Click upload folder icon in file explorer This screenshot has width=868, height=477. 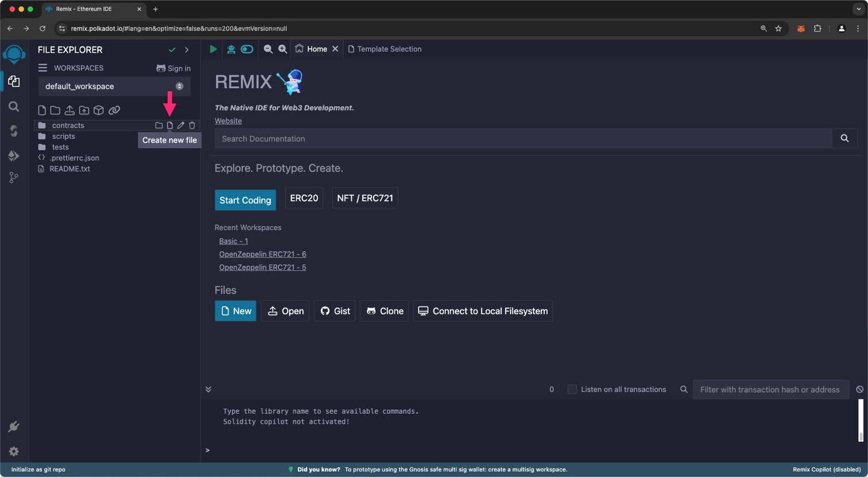pyautogui.click(x=84, y=110)
